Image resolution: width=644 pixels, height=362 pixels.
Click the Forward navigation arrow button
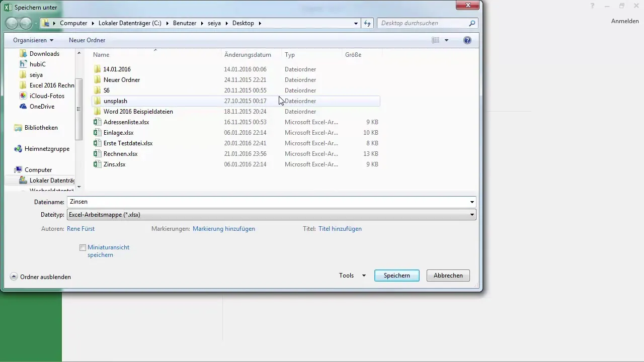pyautogui.click(x=26, y=23)
